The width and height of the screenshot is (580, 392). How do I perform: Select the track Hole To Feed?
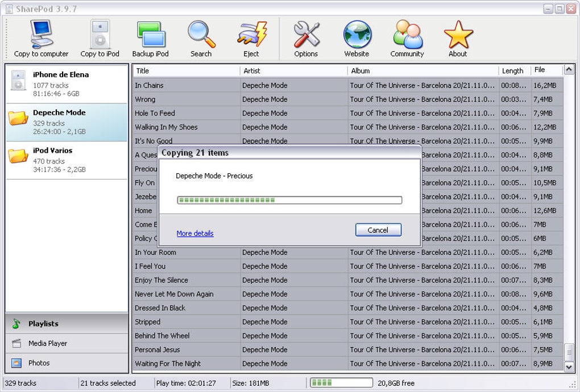point(347,113)
